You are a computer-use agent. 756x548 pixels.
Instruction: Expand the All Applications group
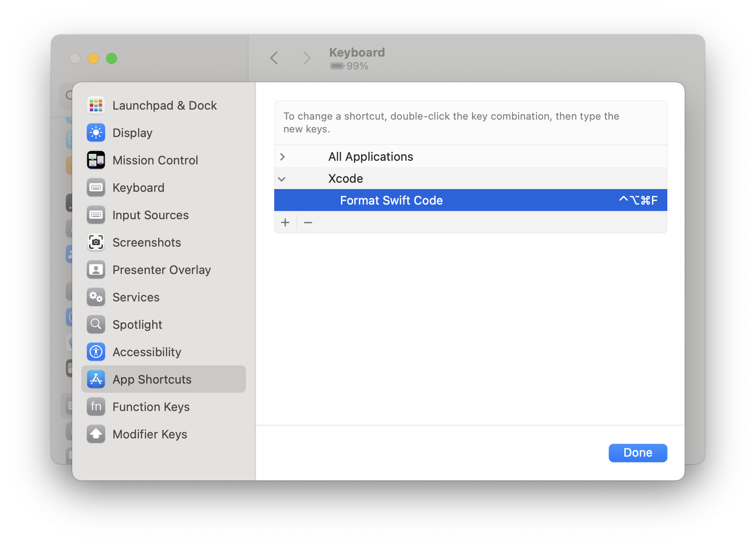pos(282,157)
